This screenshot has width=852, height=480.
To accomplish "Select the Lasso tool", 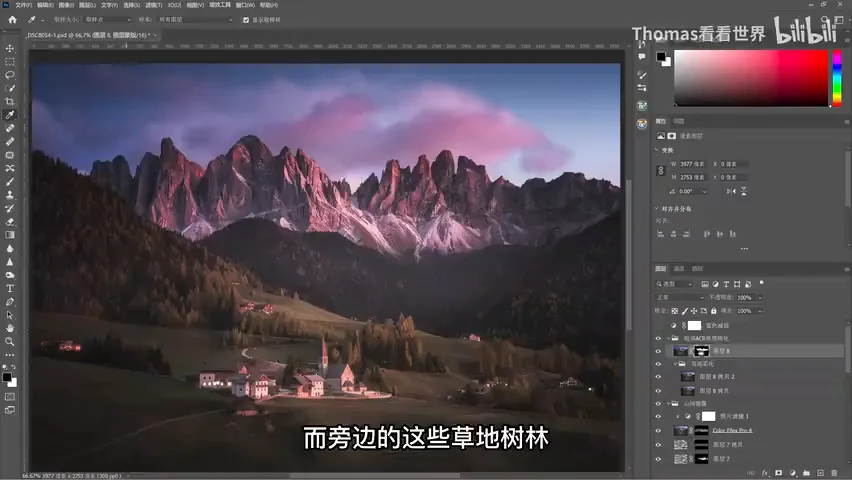I will click(x=10, y=74).
